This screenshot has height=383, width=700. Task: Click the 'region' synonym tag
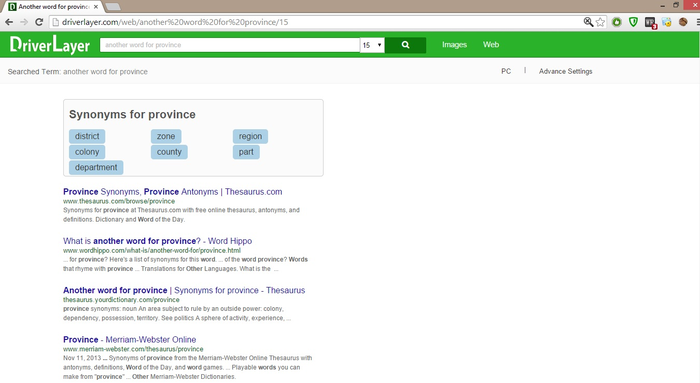[x=250, y=136]
